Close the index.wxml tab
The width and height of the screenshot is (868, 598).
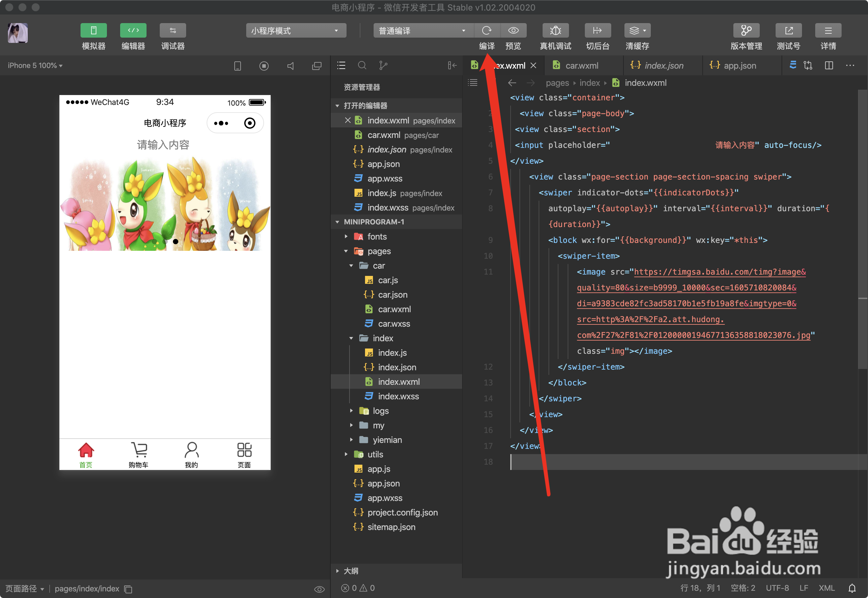coord(533,66)
